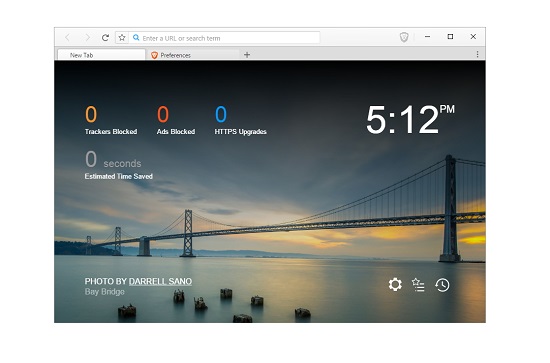Bookmark this page with the star icon

point(122,38)
